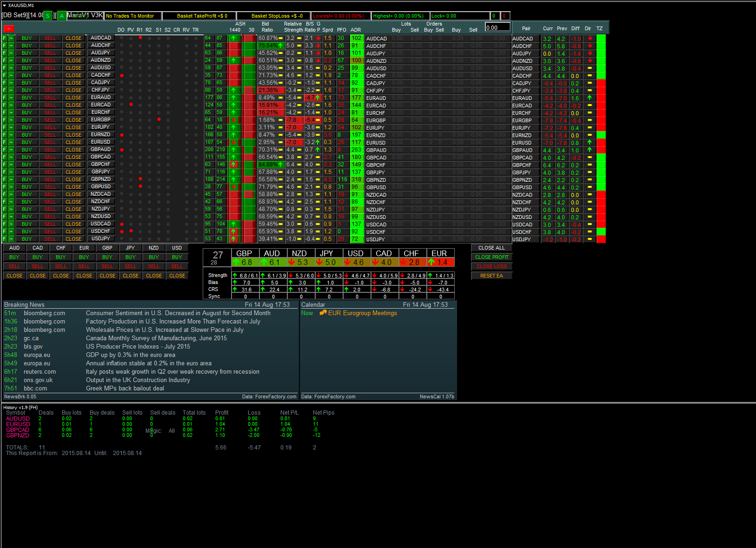Toggle the F button in GBPJPY row
This screenshot has width=756, height=548.
(4, 172)
